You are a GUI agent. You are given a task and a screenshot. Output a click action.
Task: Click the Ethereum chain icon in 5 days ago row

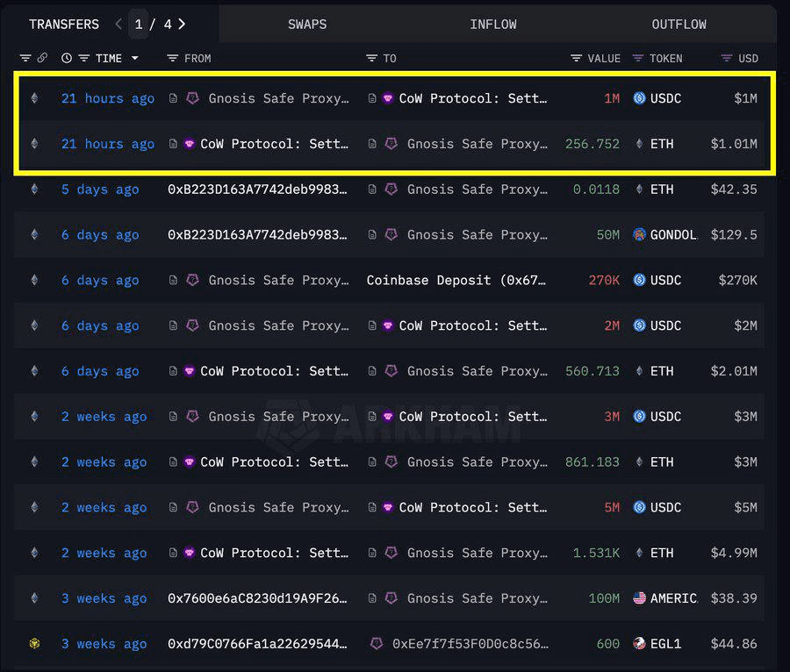pyautogui.click(x=34, y=189)
